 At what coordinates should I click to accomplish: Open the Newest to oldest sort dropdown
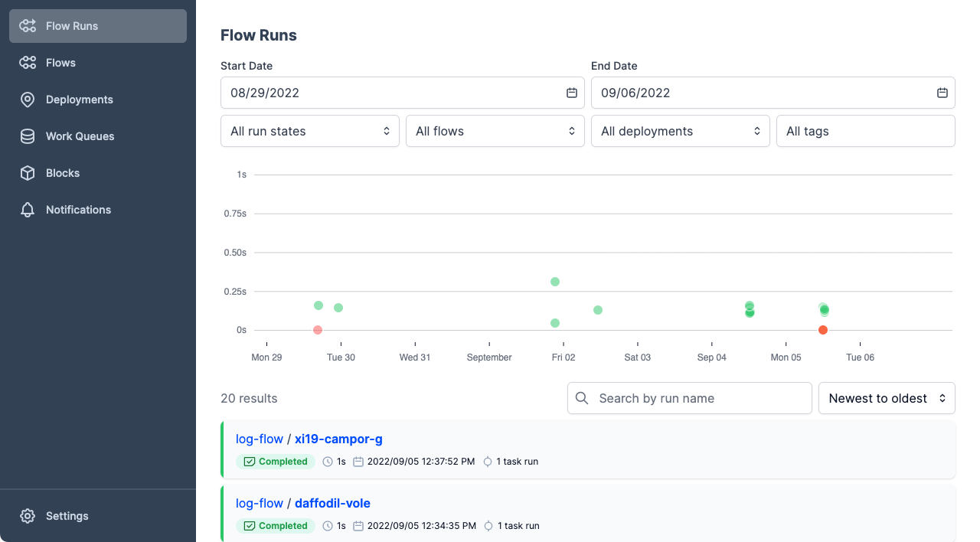coord(887,398)
